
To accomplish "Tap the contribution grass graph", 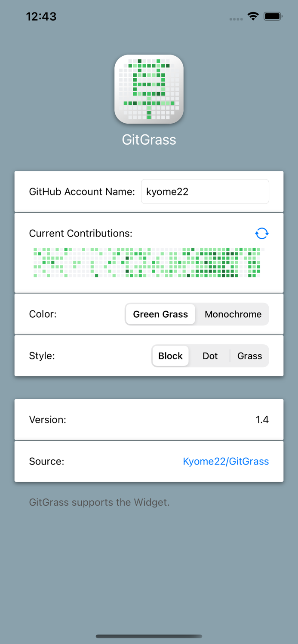I will 149,262.
